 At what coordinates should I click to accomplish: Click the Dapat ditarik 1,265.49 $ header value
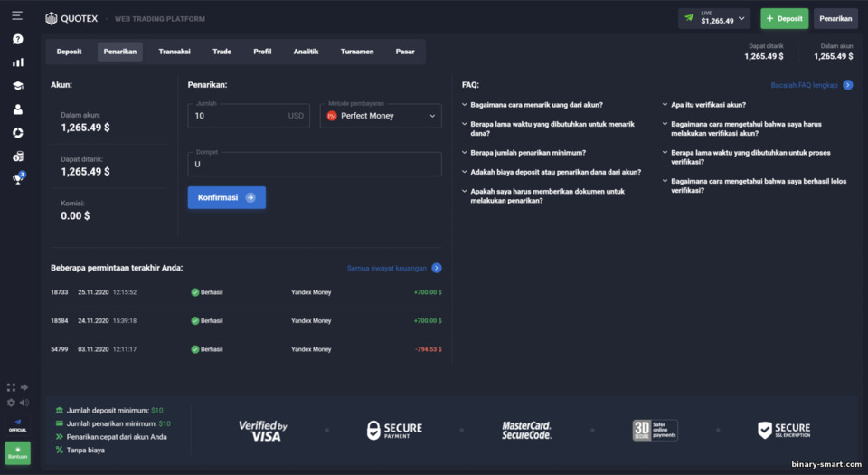[763, 56]
